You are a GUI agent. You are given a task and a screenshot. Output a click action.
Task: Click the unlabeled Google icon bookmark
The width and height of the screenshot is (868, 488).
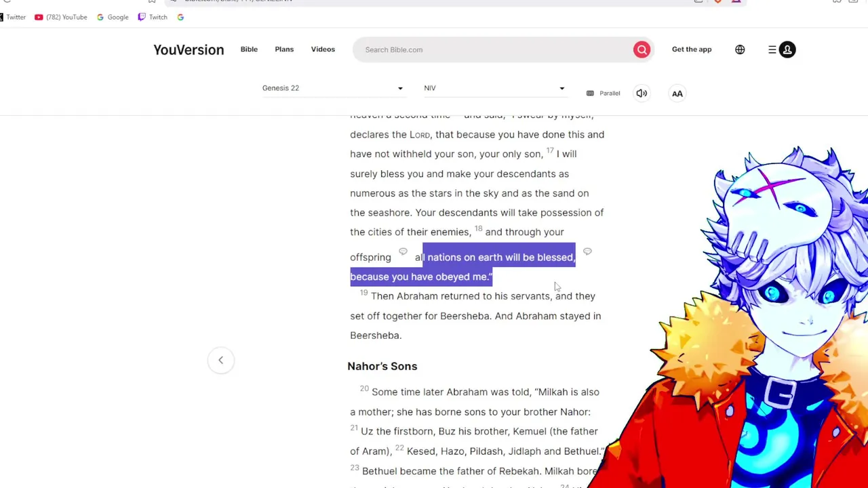pyautogui.click(x=180, y=17)
